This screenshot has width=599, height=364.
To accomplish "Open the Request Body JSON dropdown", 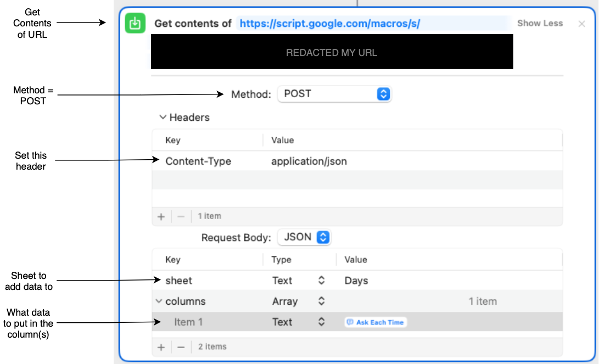I will pyautogui.click(x=304, y=237).
